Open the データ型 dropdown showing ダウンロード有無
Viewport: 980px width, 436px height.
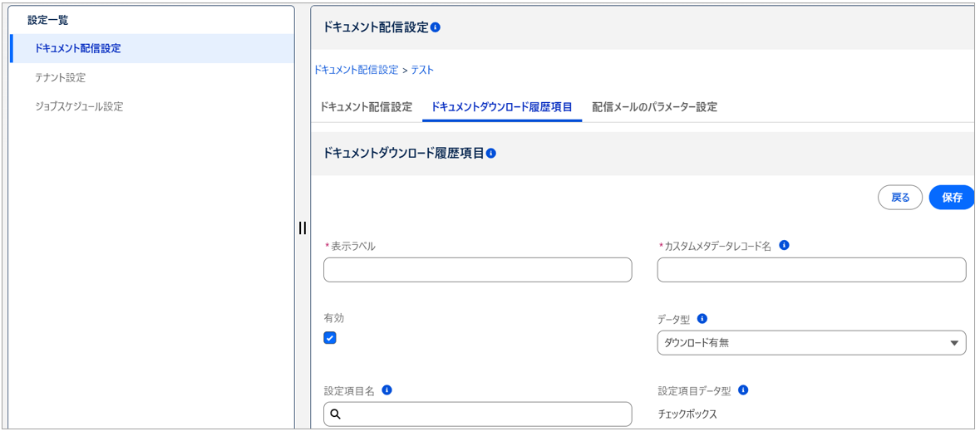(810, 343)
